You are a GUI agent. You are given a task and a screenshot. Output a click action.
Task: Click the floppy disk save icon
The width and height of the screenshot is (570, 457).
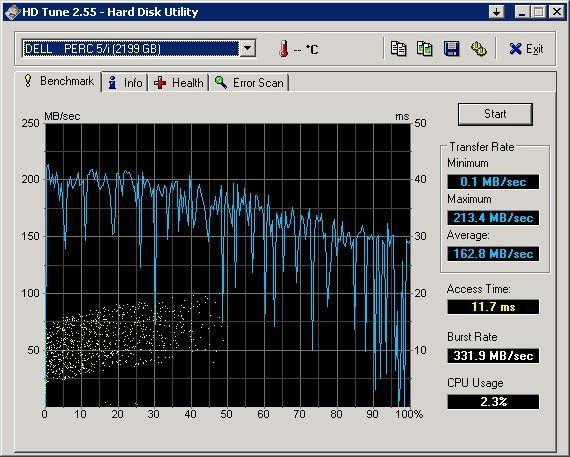(451, 49)
